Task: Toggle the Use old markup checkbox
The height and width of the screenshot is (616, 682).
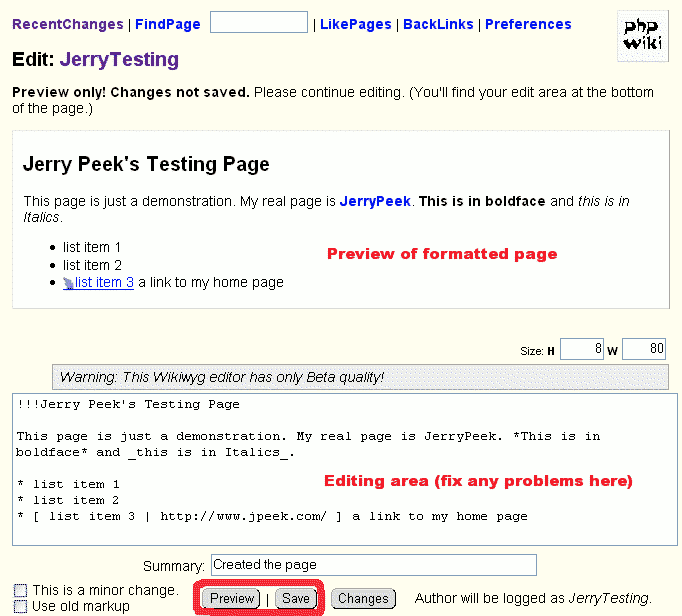Action: 20,606
